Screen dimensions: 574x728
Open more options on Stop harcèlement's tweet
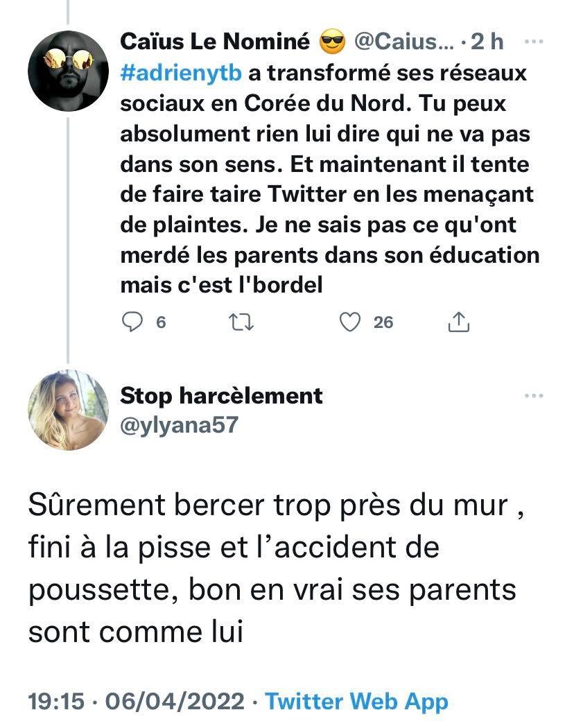[534, 396]
